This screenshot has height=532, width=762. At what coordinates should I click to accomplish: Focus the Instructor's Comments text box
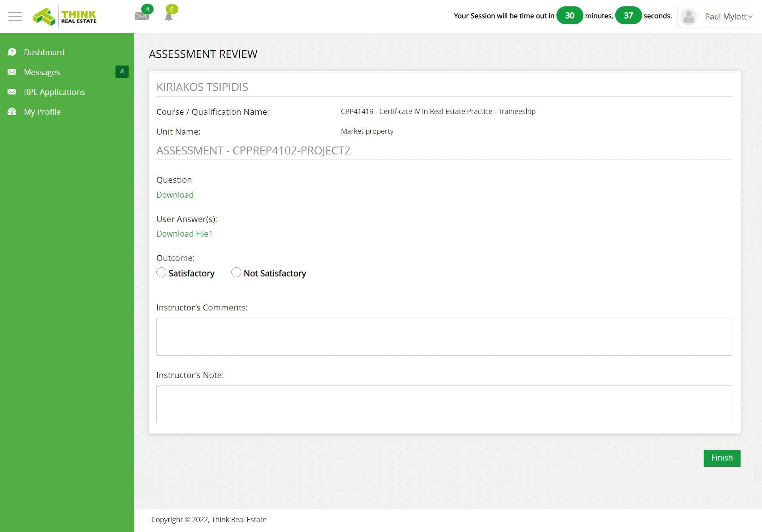444,337
